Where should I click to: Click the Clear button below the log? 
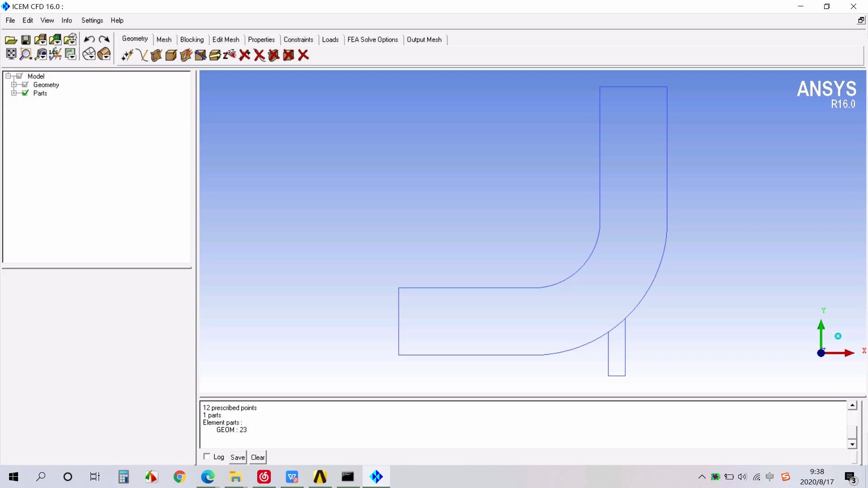click(x=258, y=457)
